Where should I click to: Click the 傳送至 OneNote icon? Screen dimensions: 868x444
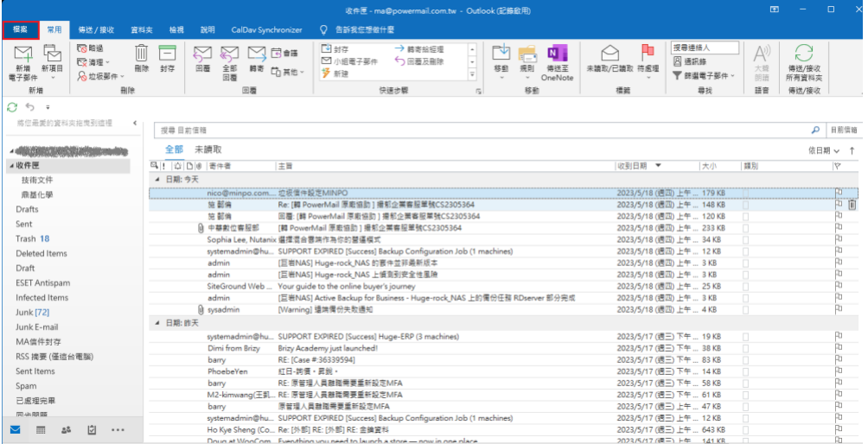557,53
